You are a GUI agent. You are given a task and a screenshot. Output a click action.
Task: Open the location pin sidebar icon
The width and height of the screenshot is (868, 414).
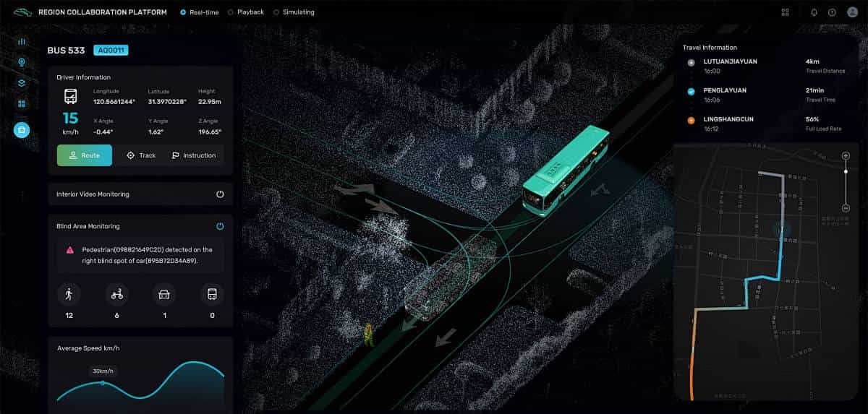point(22,62)
